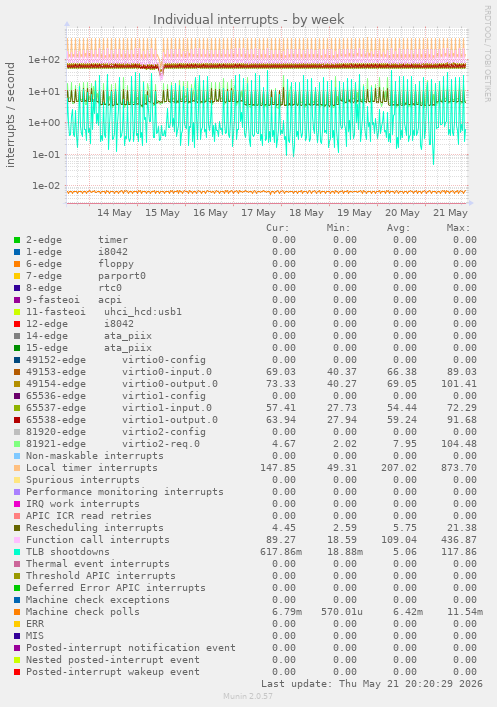Screen dimensions: 497x707
Task: Click the Max column header
Action: click(458, 228)
